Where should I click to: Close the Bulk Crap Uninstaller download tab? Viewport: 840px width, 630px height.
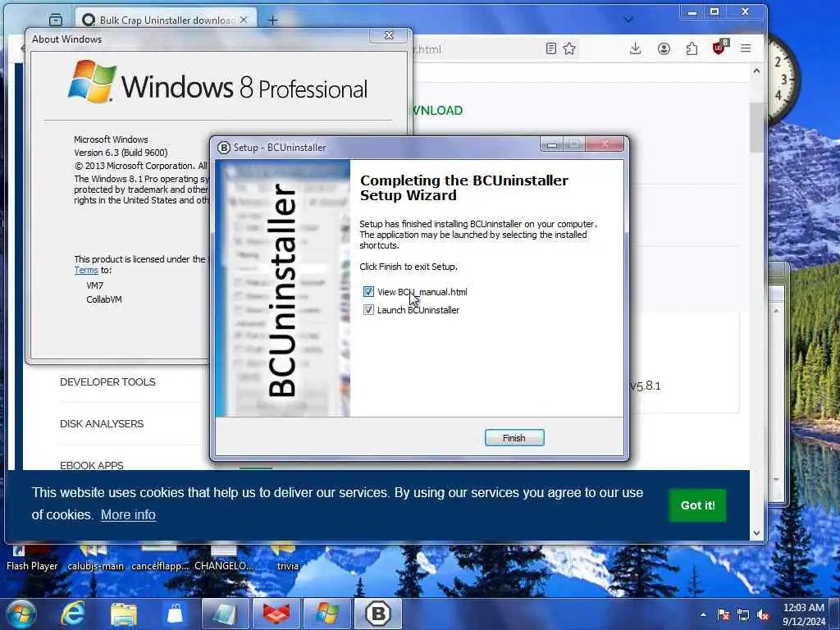click(x=244, y=20)
